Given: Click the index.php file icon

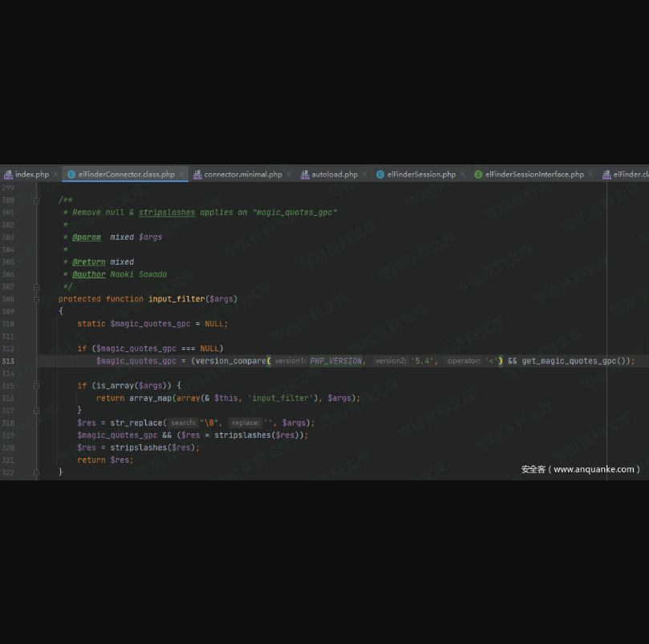Looking at the screenshot, I should [x=8, y=174].
